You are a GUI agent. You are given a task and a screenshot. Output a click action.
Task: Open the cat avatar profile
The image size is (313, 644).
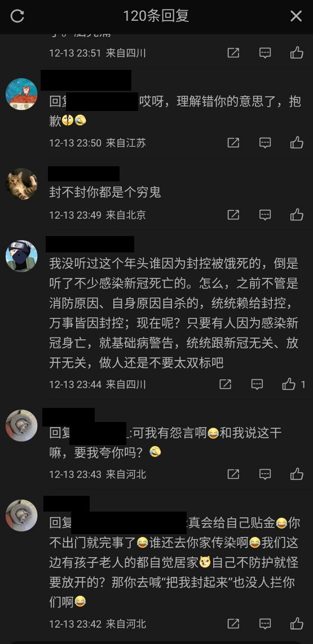click(21, 184)
